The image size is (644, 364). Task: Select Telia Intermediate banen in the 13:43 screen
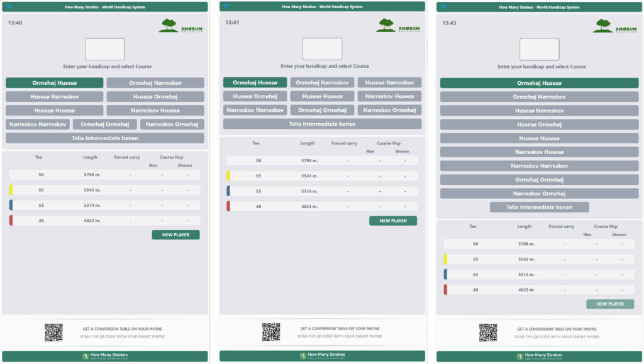coord(539,207)
